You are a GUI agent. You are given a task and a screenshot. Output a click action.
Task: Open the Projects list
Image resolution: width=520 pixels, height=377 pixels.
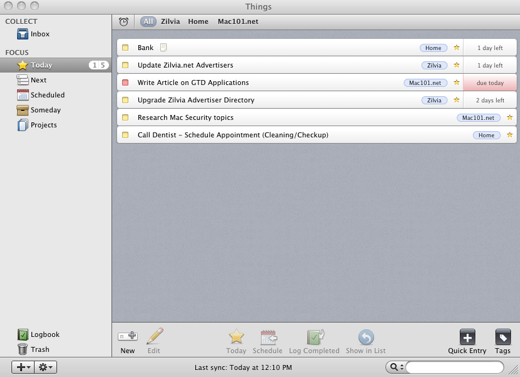(x=37, y=125)
